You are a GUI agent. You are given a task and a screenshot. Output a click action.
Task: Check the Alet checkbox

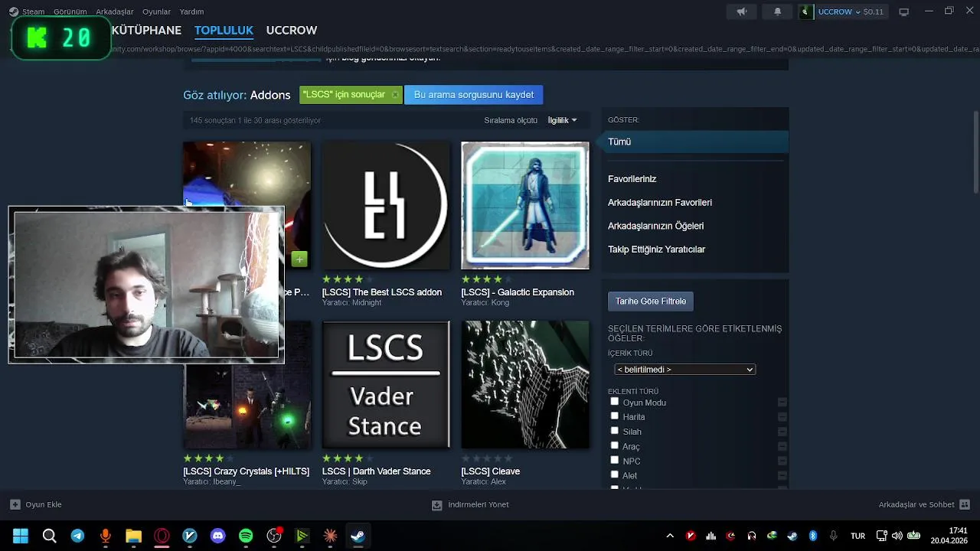[614, 474]
